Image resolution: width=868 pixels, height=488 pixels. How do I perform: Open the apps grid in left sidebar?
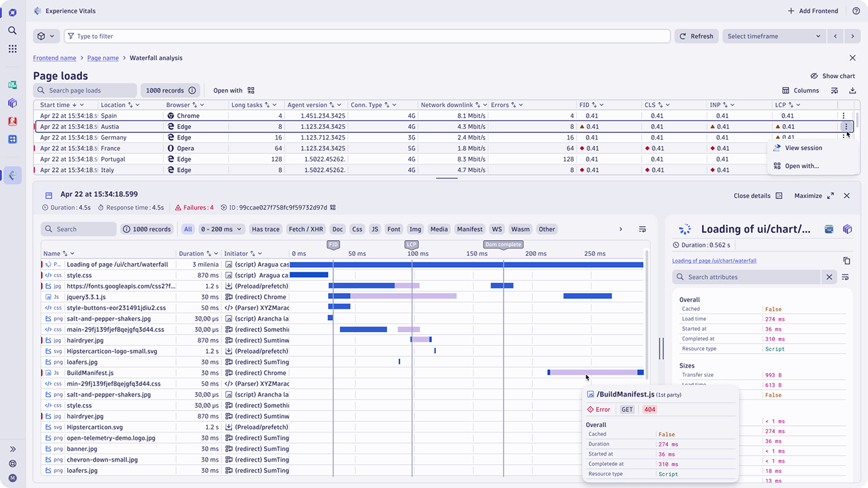pyautogui.click(x=13, y=49)
